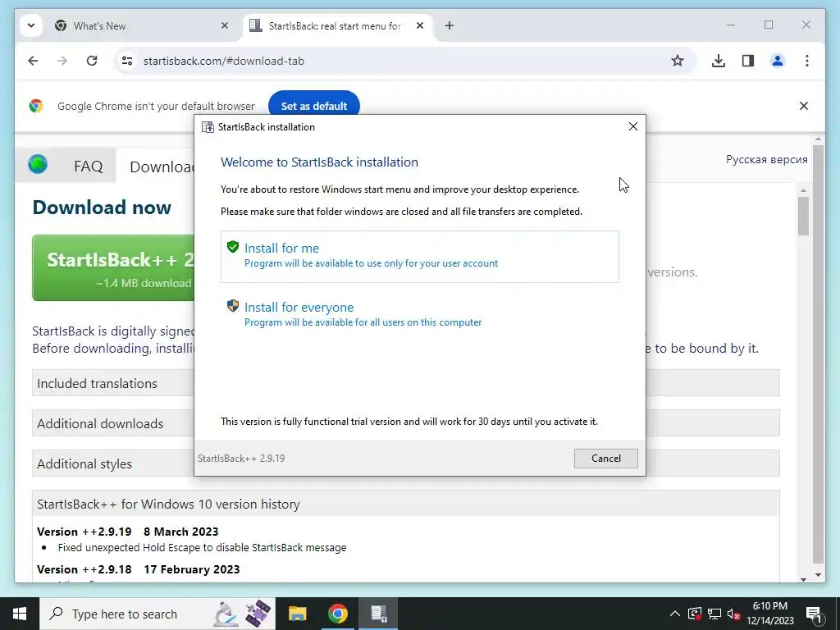The image size is (840, 630).
Task: Click the microscope search highlight icon
Action: 226,614
